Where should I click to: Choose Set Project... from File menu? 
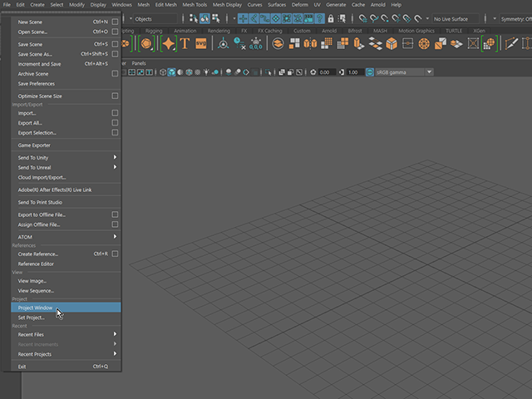point(66,318)
